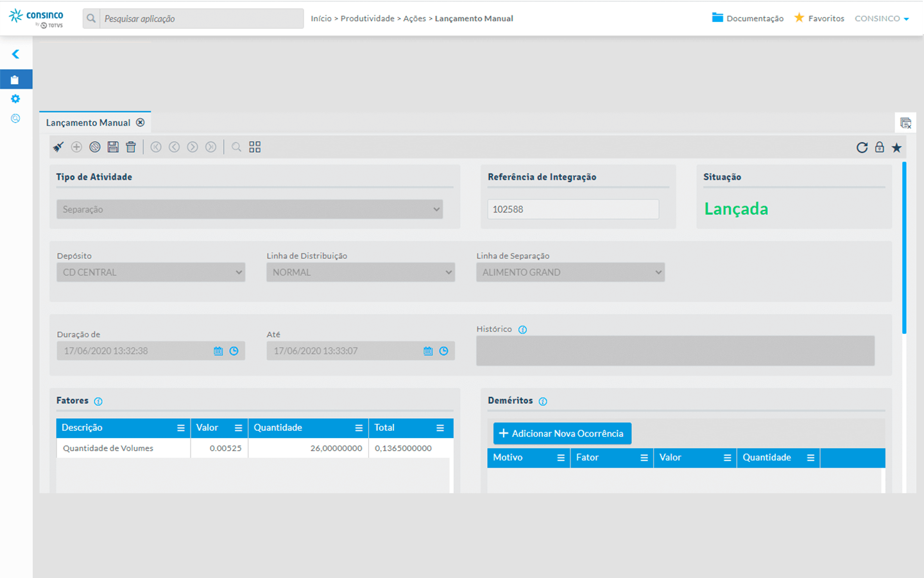Expand the Linha de Separação dropdown
The height and width of the screenshot is (578, 924).
570,272
